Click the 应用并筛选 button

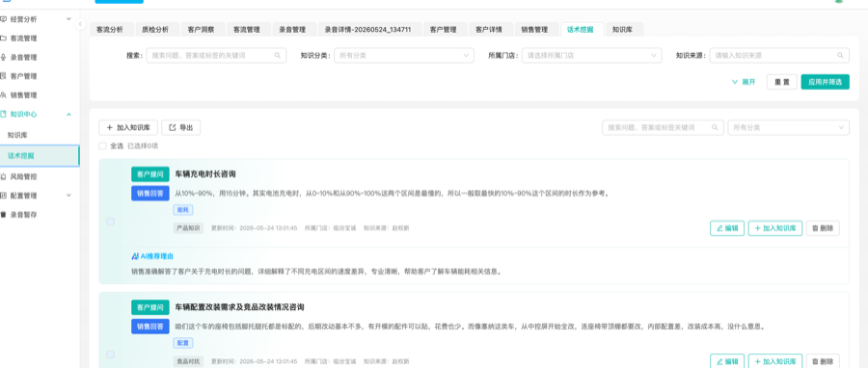(x=825, y=82)
